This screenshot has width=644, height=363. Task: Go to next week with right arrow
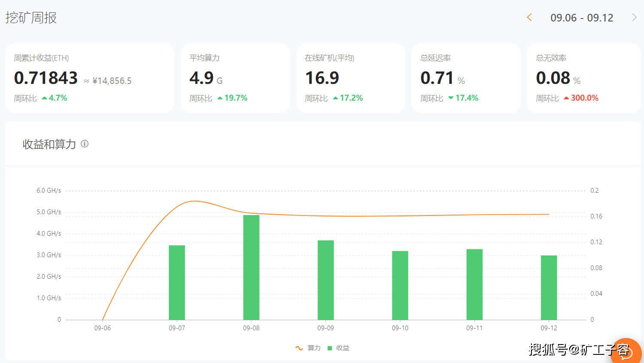(x=635, y=17)
